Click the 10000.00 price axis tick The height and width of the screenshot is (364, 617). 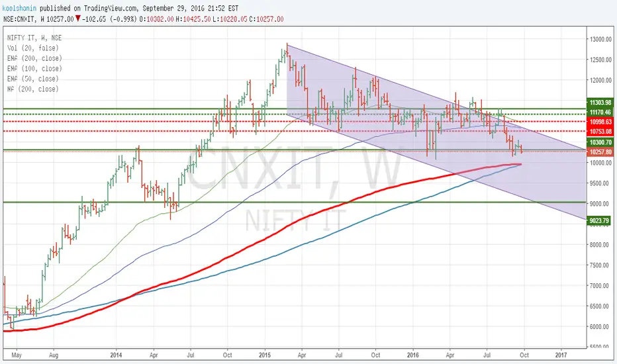pos(601,163)
